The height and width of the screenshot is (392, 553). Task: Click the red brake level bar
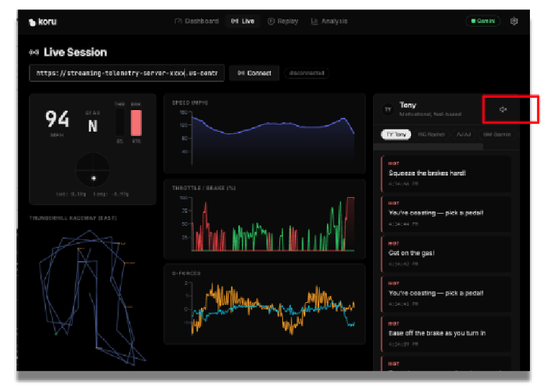click(x=135, y=123)
